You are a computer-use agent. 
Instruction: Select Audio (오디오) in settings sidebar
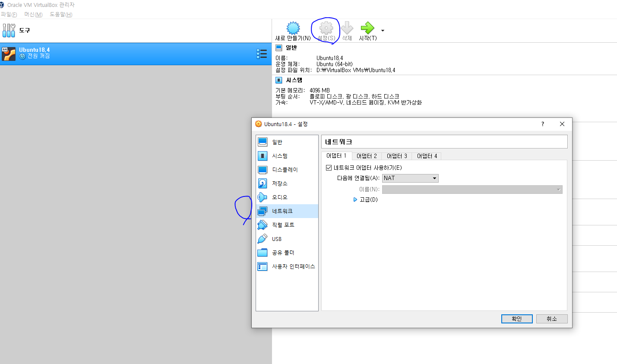[287, 197]
